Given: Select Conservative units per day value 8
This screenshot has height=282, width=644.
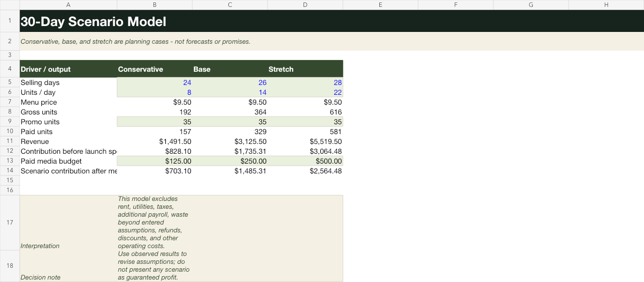Looking at the screenshot, I should click(154, 92).
